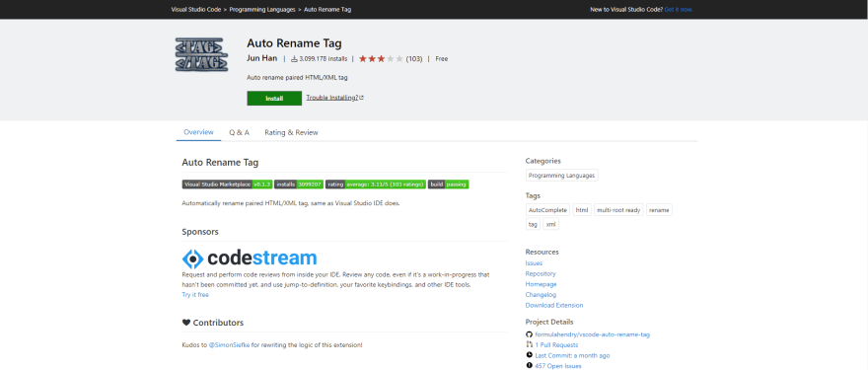This screenshot has height=370, width=868.
Task: Click the rating average badge
Action: coord(376,185)
